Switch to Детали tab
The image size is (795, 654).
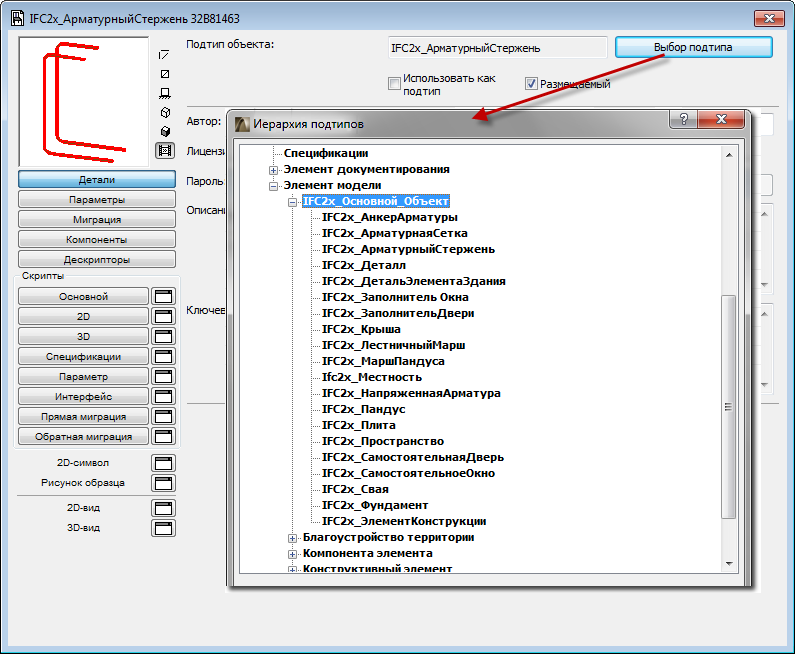click(x=97, y=179)
